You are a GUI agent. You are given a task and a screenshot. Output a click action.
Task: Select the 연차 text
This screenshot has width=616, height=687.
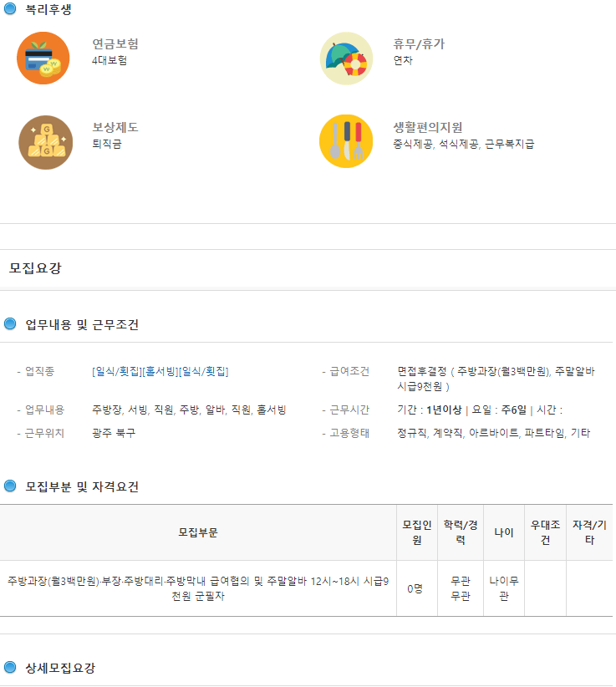[403, 60]
